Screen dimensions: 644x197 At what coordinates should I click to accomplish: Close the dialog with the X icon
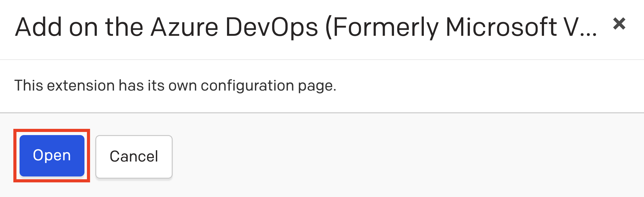619,24
